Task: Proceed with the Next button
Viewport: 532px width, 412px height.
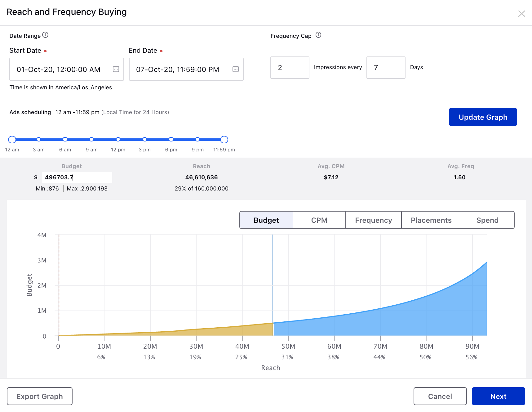Action: [498, 396]
